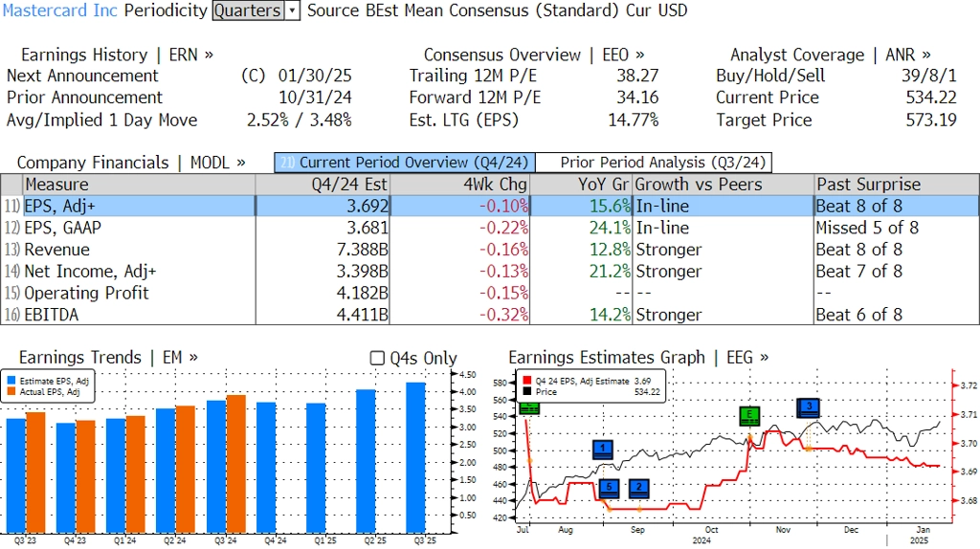The image size is (980, 549).
Task: Click the Revenue estimate 7.388B cell
Action: click(323, 250)
